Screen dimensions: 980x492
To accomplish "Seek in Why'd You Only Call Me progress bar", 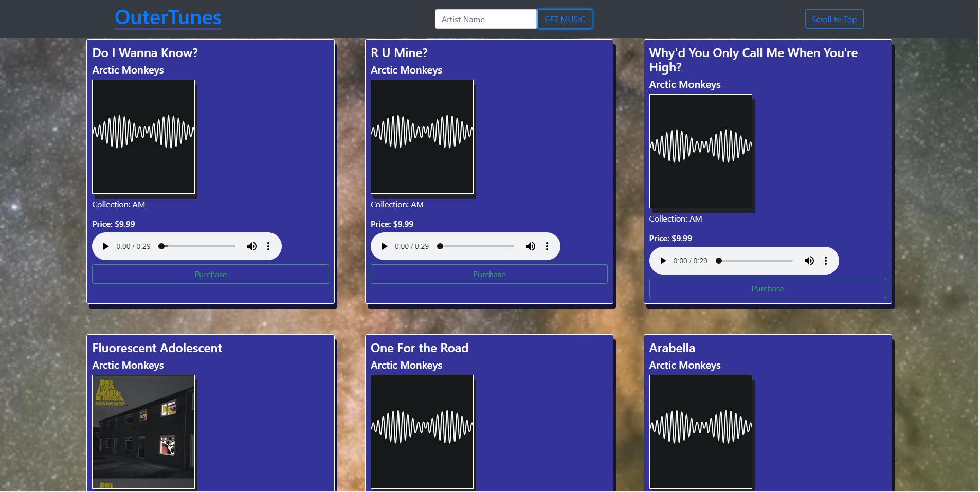I will [x=754, y=261].
